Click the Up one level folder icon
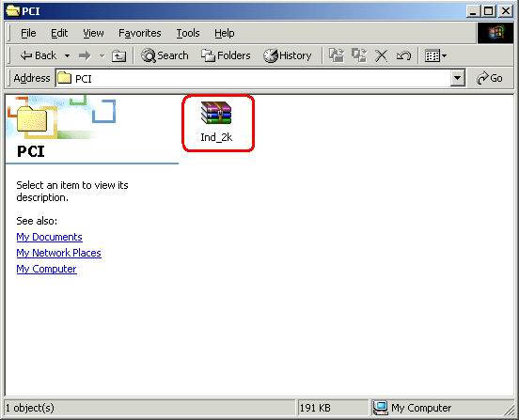The width and height of the screenshot is (519, 420). tap(118, 55)
